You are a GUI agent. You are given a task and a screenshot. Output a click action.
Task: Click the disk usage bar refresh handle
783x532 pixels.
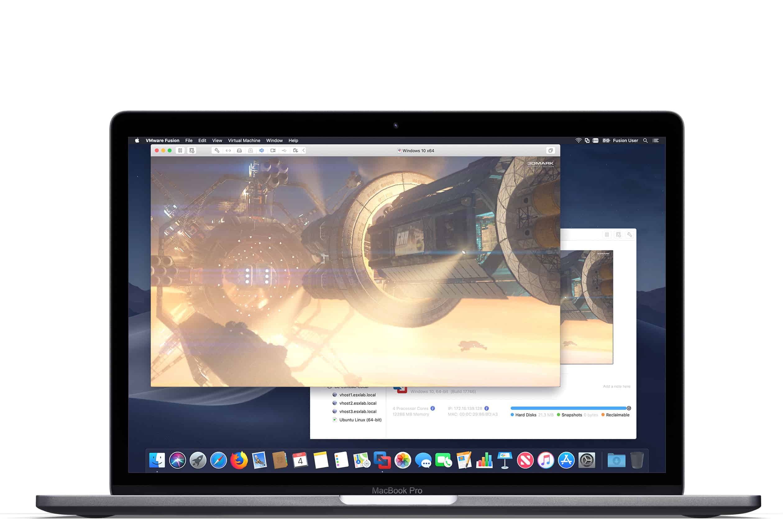pyautogui.click(x=629, y=408)
